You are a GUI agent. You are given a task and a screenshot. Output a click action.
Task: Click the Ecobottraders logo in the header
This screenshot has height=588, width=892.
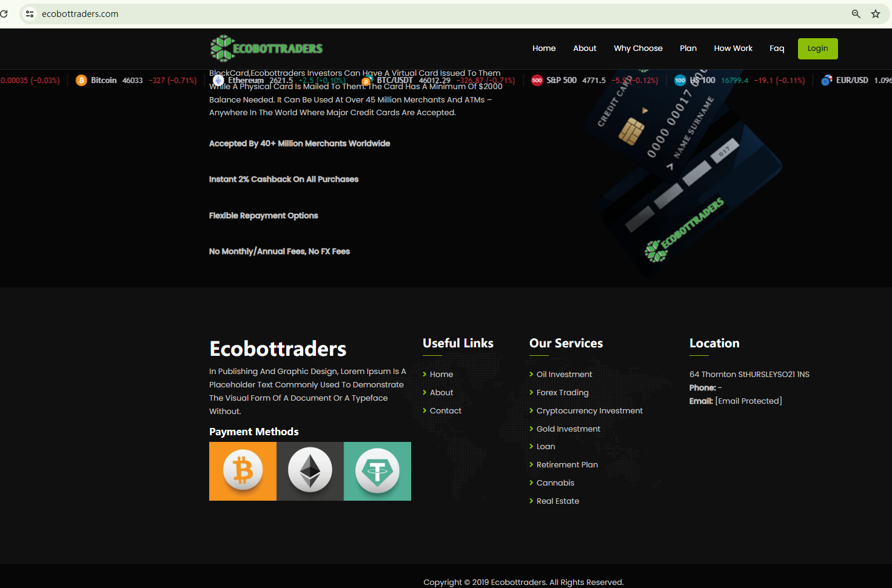click(x=266, y=48)
